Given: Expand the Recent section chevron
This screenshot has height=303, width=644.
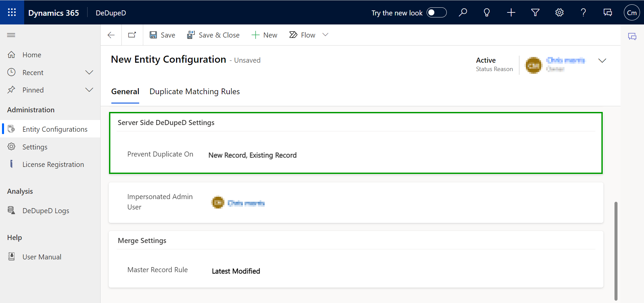Looking at the screenshot, I should [x=89, y=72].
